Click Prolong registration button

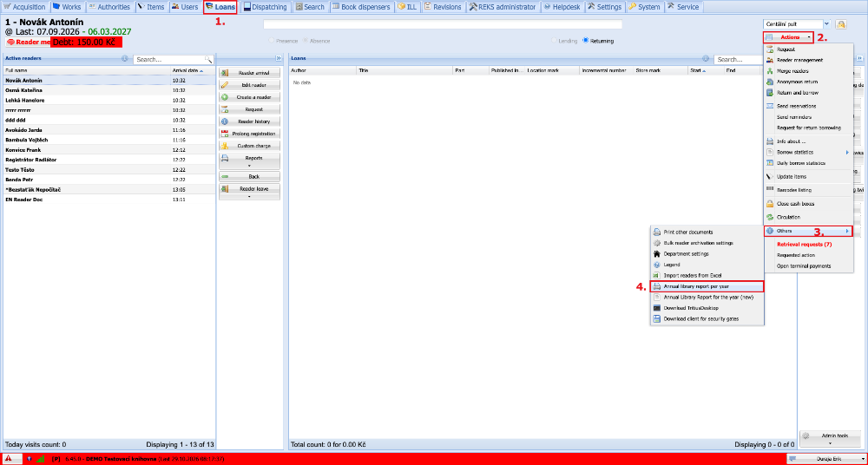pos(250,134)
